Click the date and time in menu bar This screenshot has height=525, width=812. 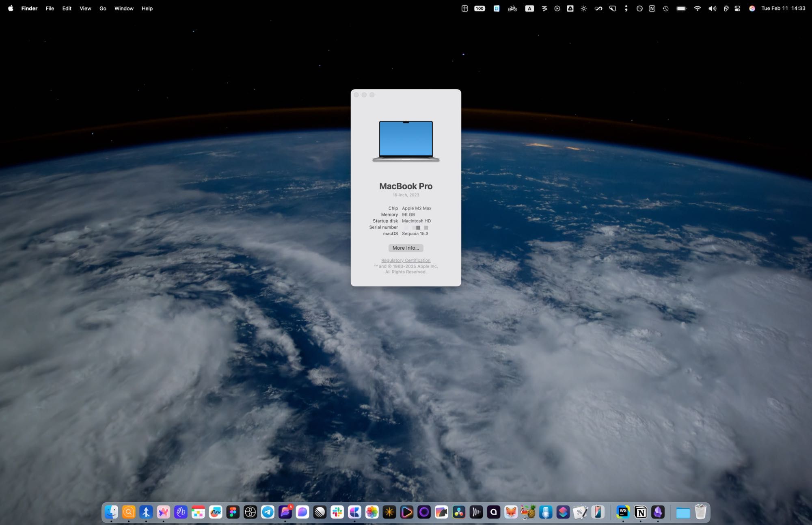click(x=783, y=8)
